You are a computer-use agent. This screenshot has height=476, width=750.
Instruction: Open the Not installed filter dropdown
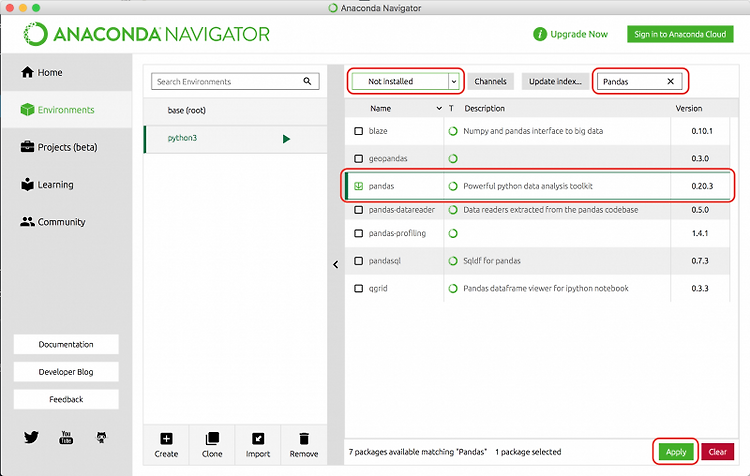[406, 81]
